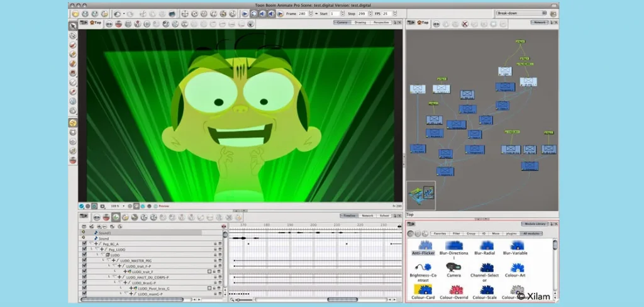Open the Network tab in timeline panel
The height and width of the screenshot is (307, 644).
[367, 216]
